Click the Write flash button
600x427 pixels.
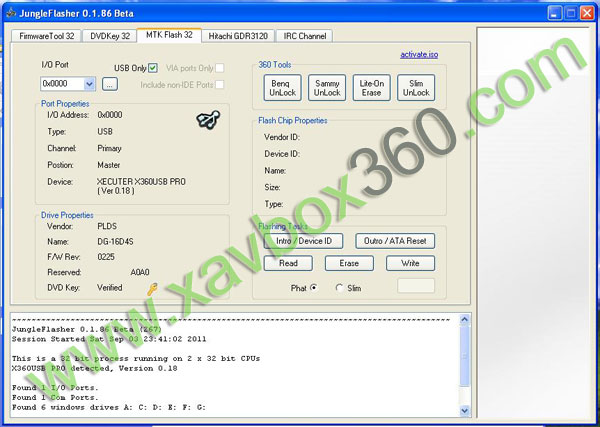point(411,263)
